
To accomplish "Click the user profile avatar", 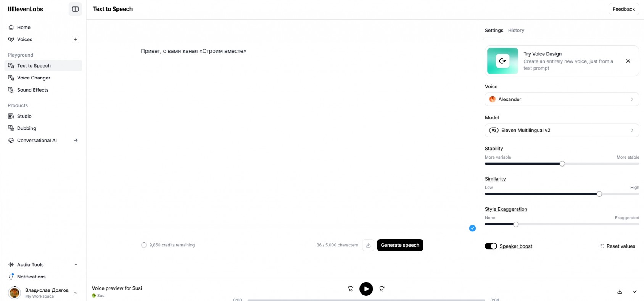I will 14,293.
